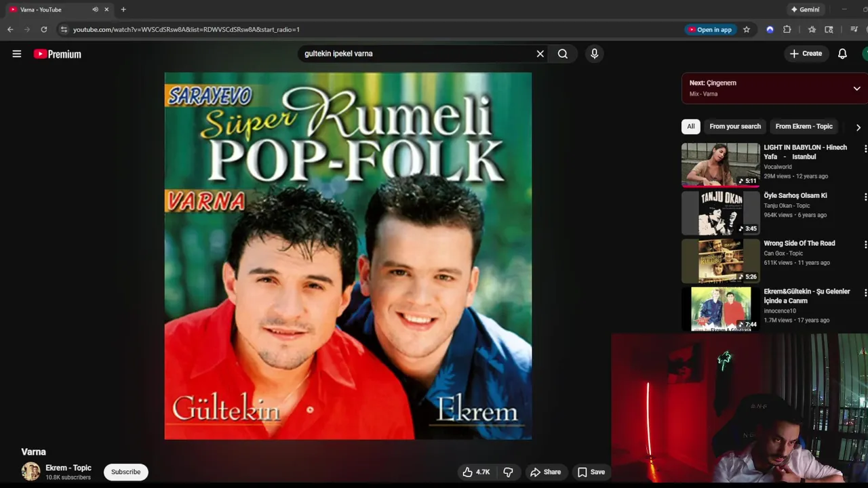This screenshot has height=488, width=868.
Task: Reload the page
Action: coord(44,29)
